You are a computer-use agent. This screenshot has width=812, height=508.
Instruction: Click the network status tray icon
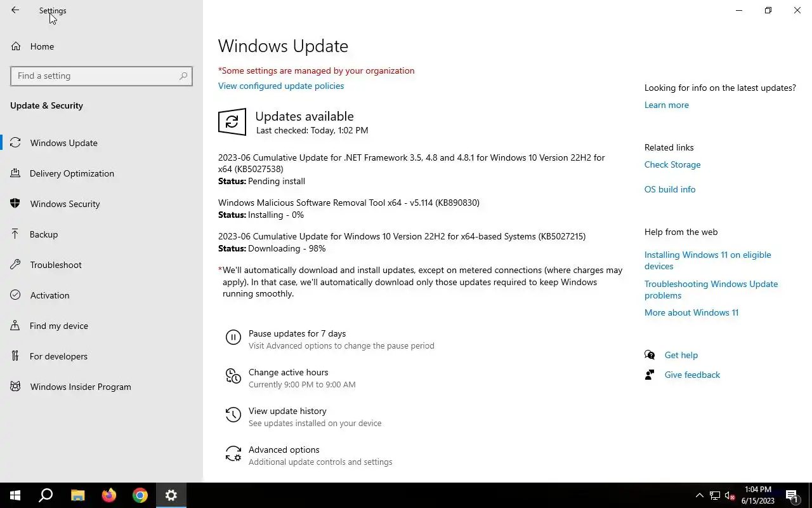click(x=715, y=495)
